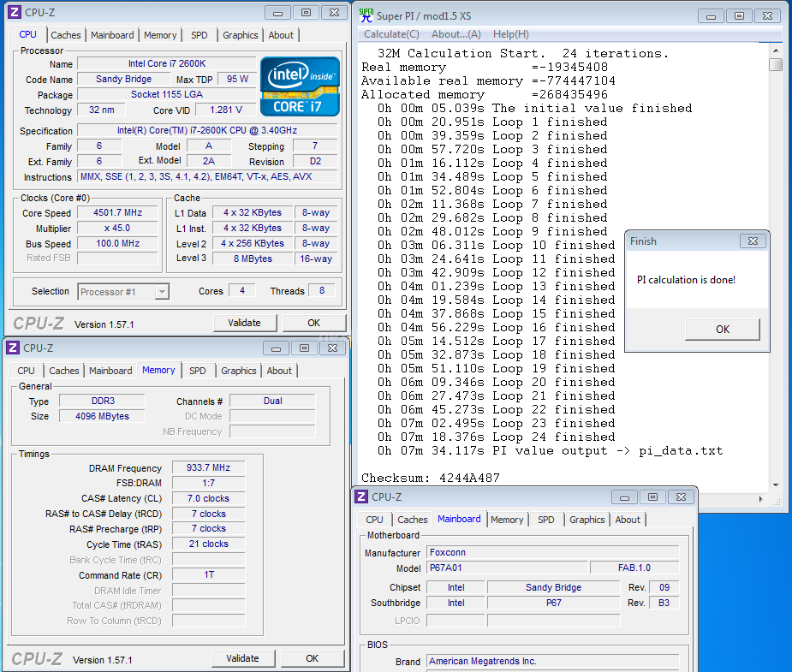Open Graphics tab in top CPU-Z window
The width and height of the screenshot is (792, 672).
[241, 35]
